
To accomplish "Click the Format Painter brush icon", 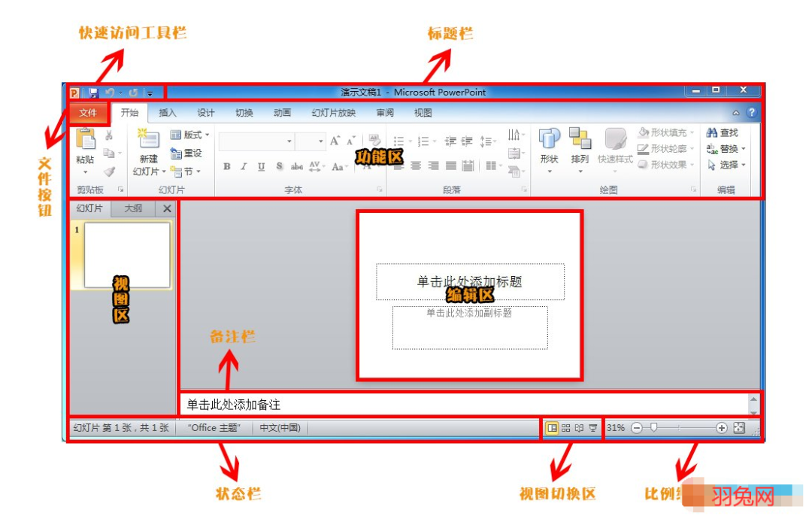I will tap(109, 171).
